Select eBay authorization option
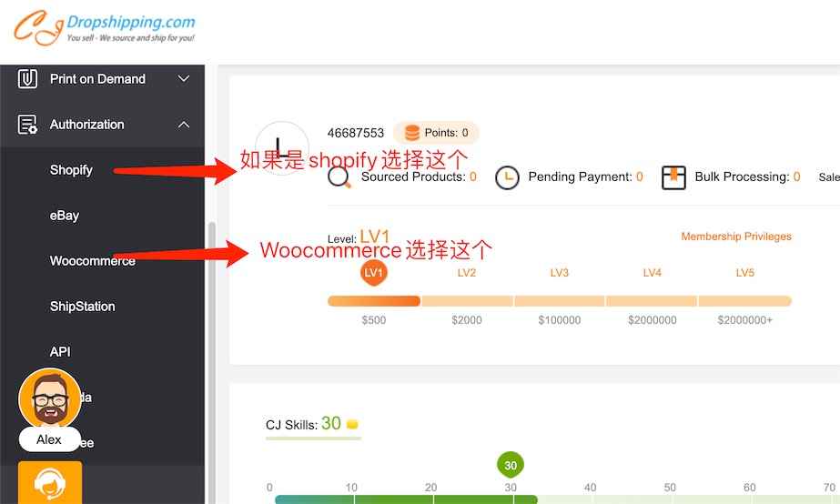The image size is (840, 504). 65,216
